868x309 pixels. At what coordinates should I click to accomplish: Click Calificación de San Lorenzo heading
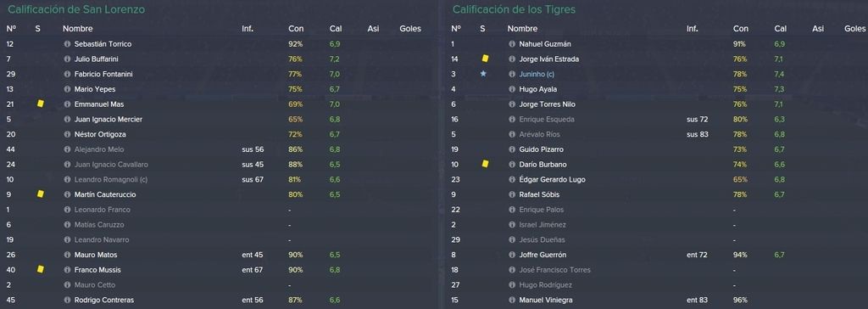(76, 9)
